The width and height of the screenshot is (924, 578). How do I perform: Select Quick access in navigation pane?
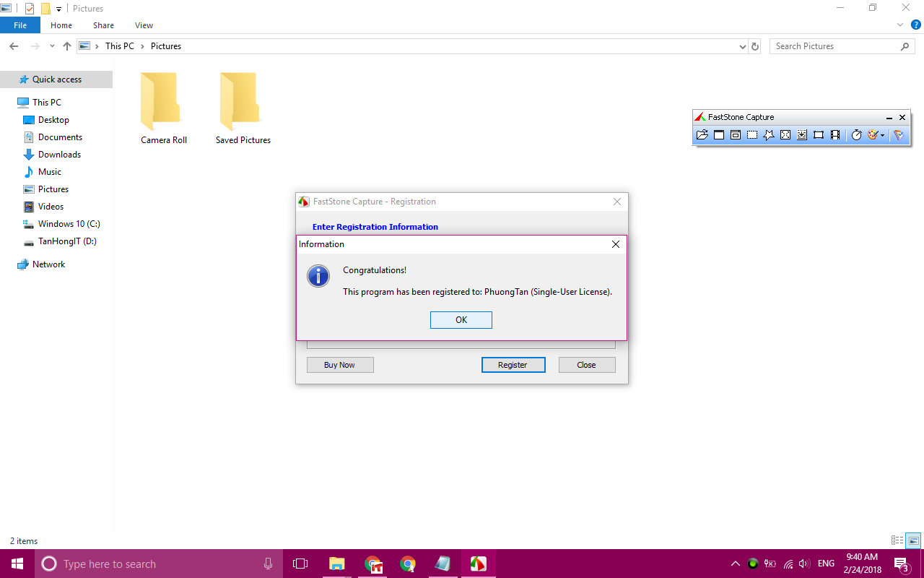point(56,79)
